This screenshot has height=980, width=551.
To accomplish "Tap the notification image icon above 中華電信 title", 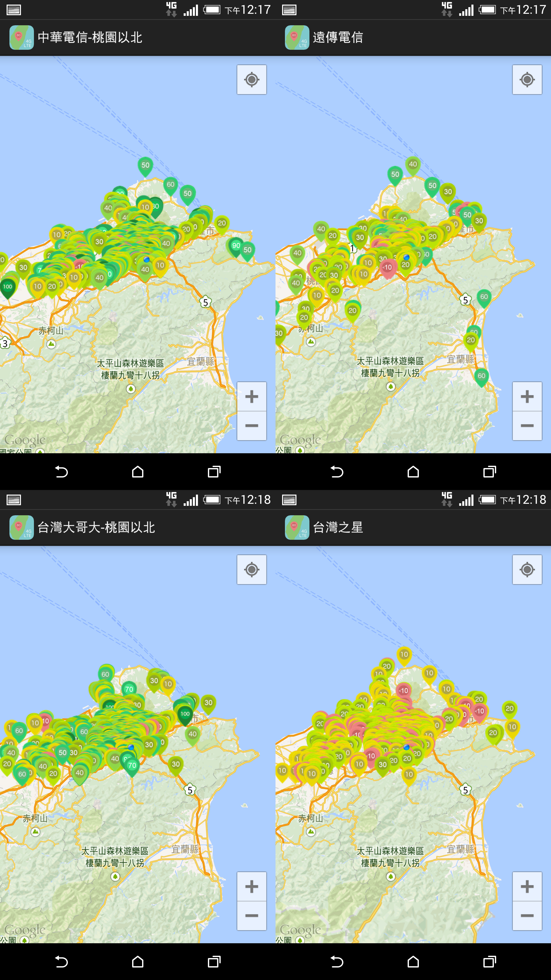I will coord(14,10).
